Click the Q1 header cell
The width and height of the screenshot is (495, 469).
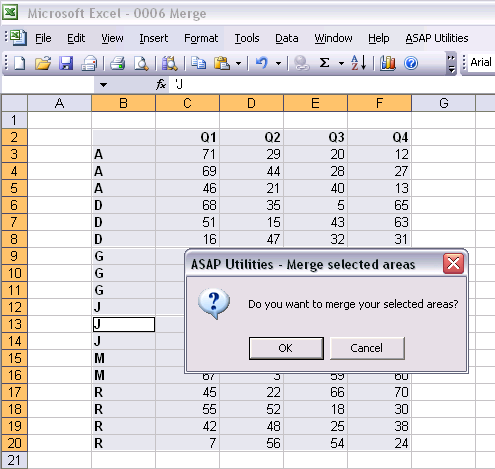(187, 137)
